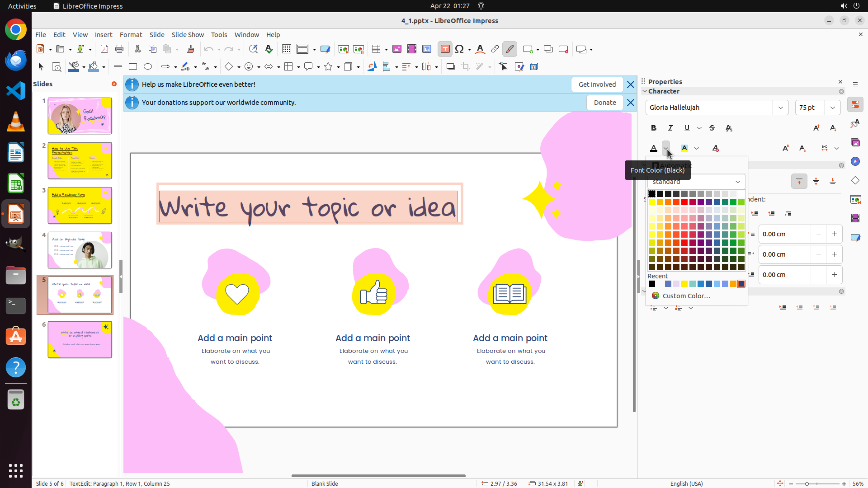
Task: Click the Get involved button
Action: pos(597,84)
